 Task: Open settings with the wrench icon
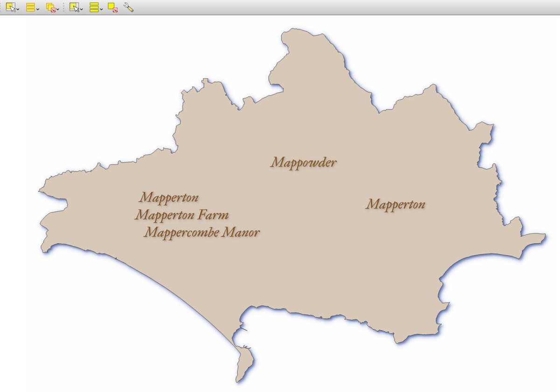click(x=128, y=7)
